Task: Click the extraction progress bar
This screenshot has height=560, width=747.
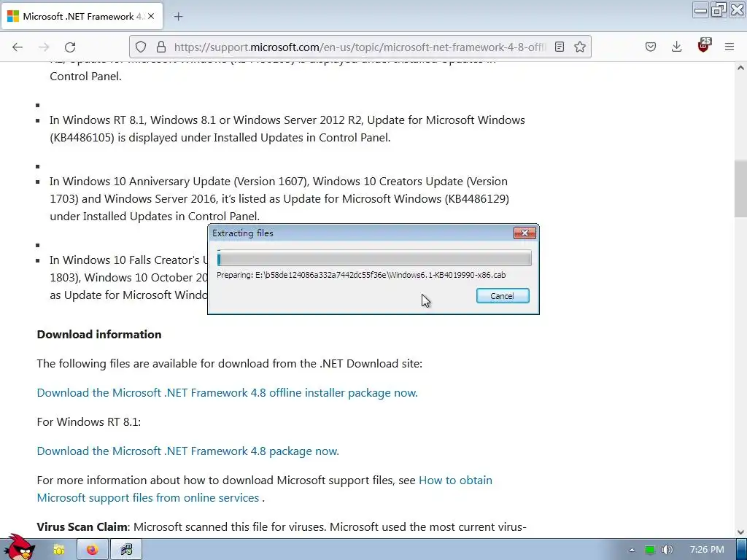Action: click(x=374, y=258)
